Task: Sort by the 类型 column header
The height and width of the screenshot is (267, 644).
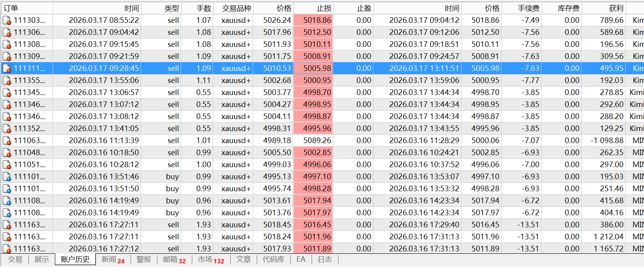Action: pos(161,8)
